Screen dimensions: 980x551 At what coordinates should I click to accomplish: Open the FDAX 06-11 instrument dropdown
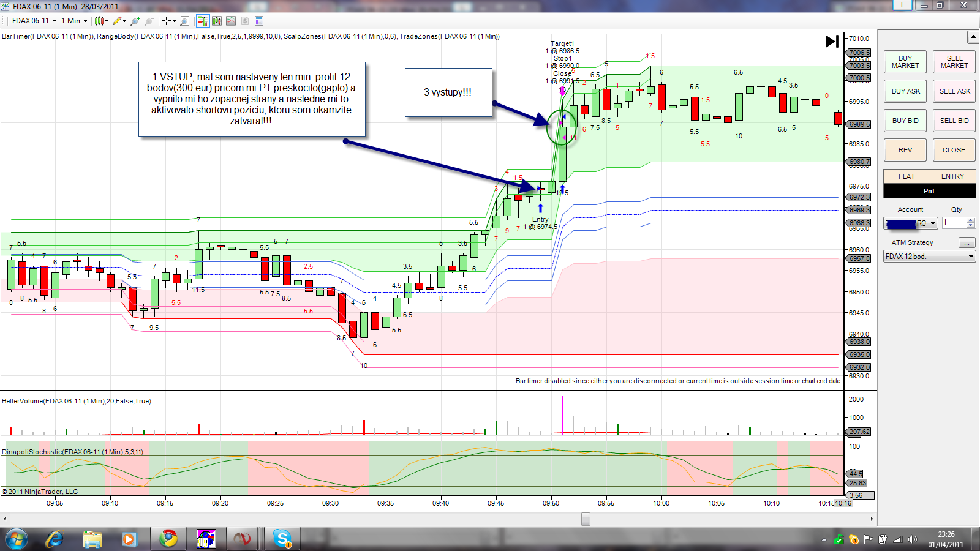(x=34, y=21)
